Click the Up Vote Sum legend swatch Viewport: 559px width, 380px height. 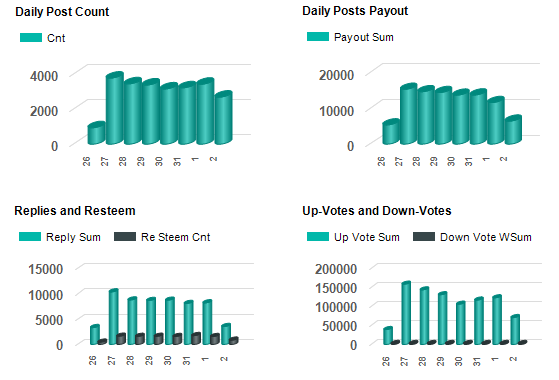318,237
